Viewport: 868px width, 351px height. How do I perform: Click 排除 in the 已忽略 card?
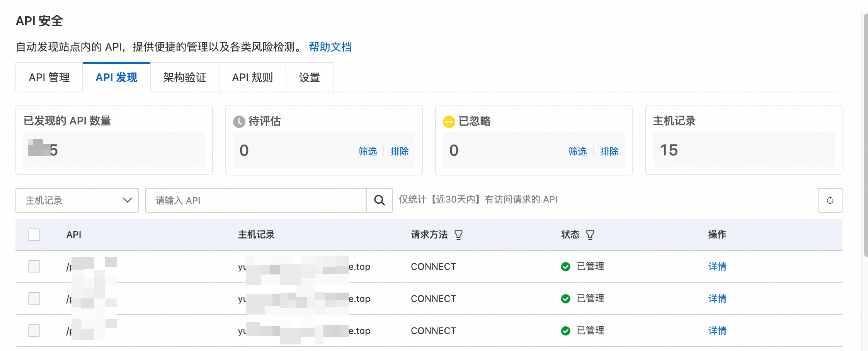coord(609,151)
